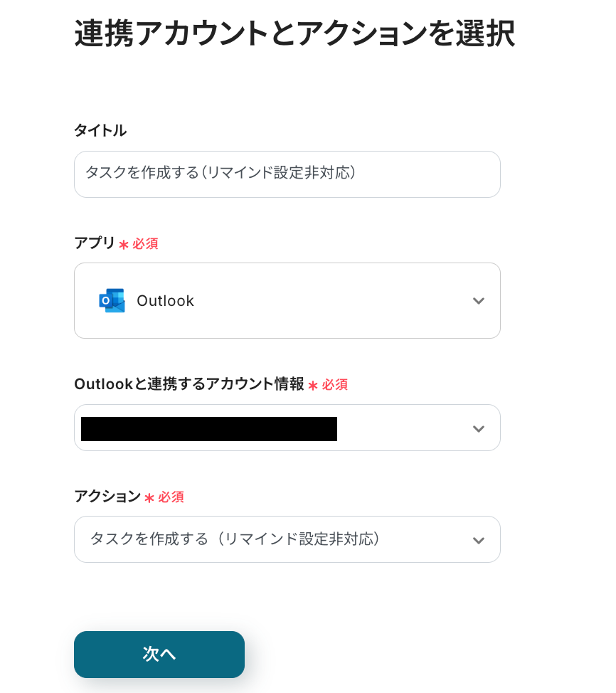
Task: Click the 必須 marker beside アクション
Action: coord(171,497)
